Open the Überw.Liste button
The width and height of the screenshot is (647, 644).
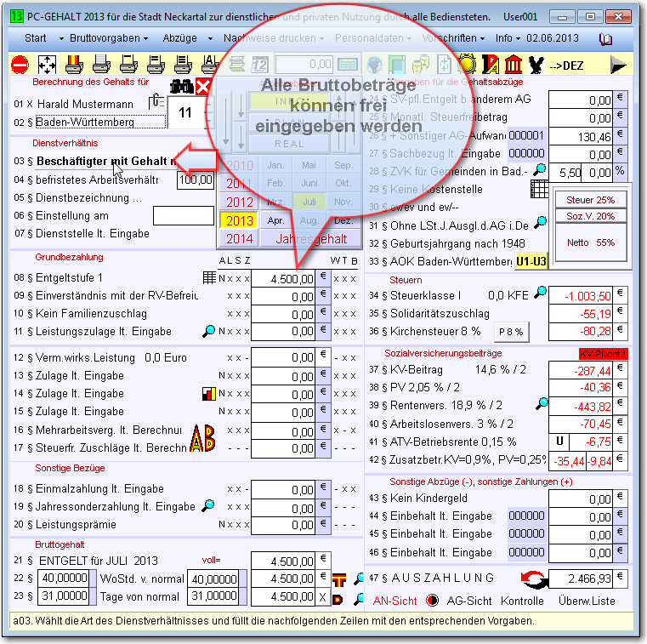click(x=587, y=601)
